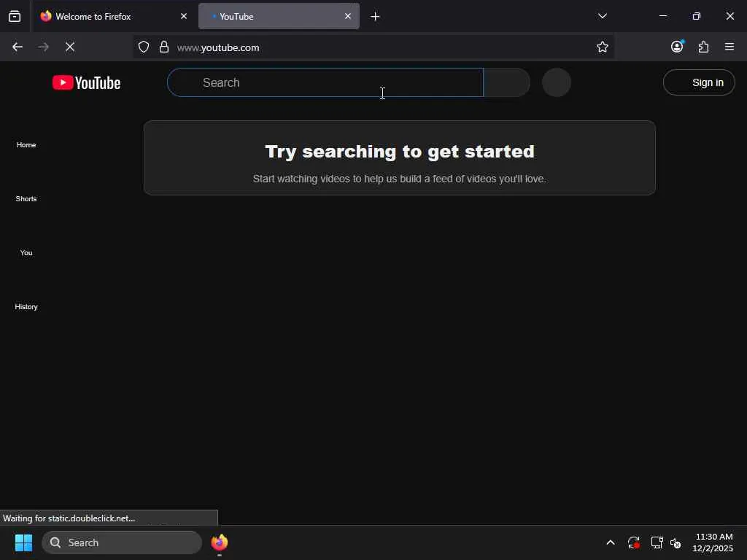Close the Welcome to Firefox tab
Image resolution: width=747 pixels, height=560 pixels.
[184, 16]
